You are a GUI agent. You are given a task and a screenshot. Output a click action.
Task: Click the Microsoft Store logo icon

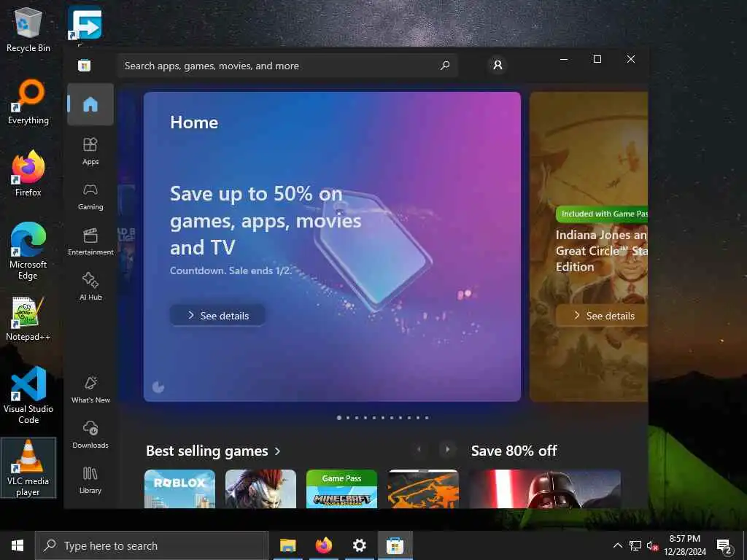pyautogui.click(x=85, y=65)
